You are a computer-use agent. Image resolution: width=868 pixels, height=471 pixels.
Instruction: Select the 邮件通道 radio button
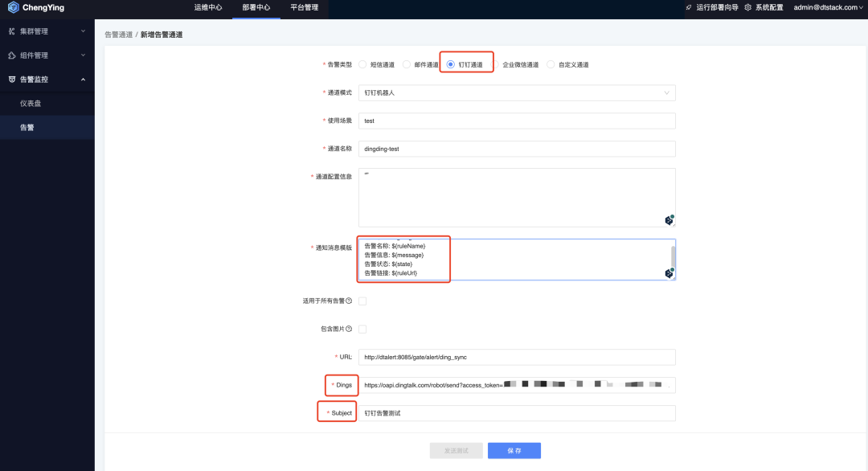click(x=407, y=65)
